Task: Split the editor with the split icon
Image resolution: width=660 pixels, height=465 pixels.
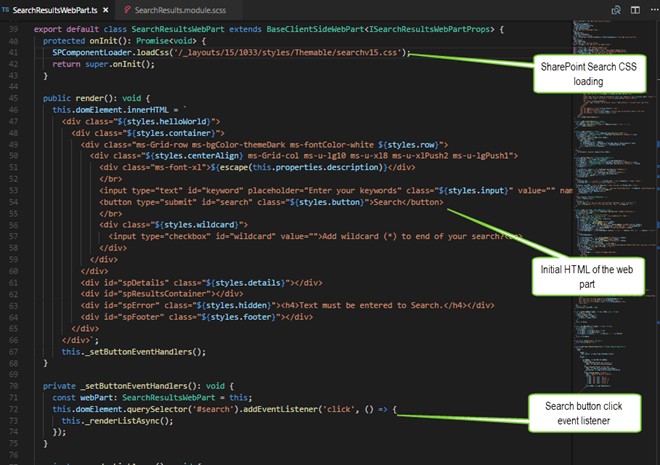Action: pos(633,9)
